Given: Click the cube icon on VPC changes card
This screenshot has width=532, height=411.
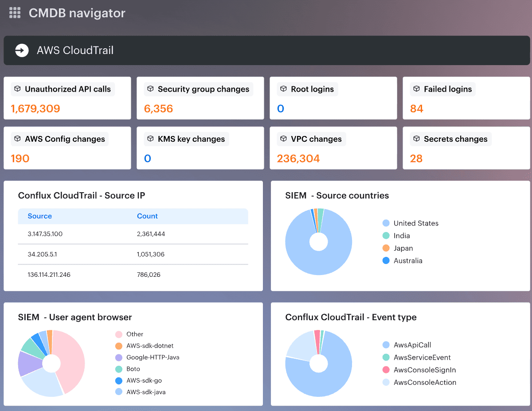Looking at the screenshot, I should click(x=284, y=139).
